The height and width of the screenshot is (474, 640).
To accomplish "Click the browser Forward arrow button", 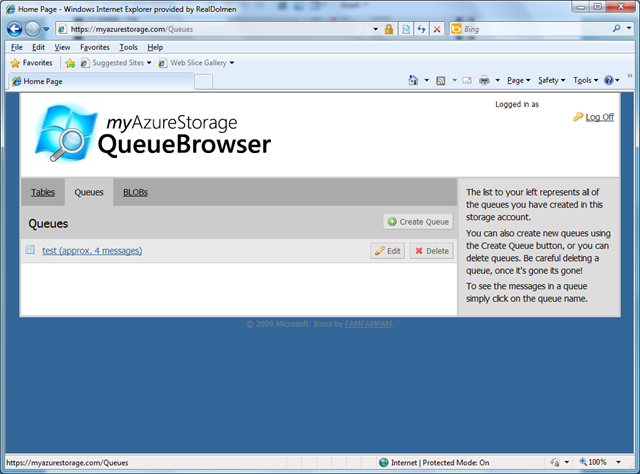I will pos(33,29).
